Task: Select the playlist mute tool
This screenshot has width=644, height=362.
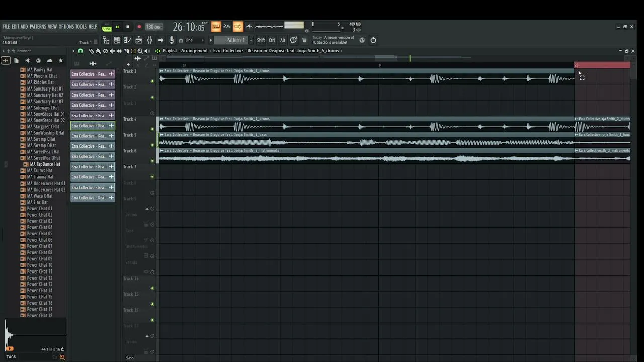Action: [112, 51]
